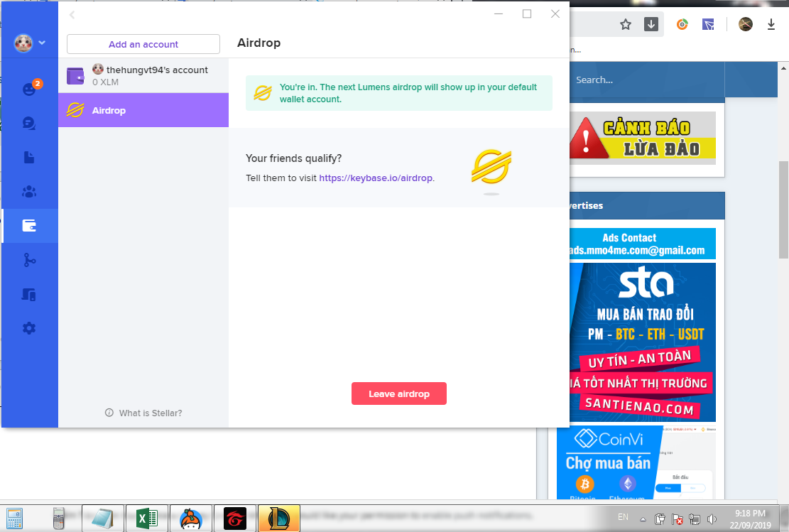Image resolution: width=789 pixels, height=532 pixels.
Task: Bookmark page with browser star icon
Action: (626, 24)
